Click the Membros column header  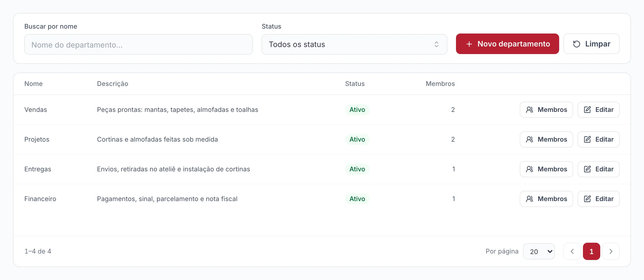pyautogui.click(x=440, y=84)
